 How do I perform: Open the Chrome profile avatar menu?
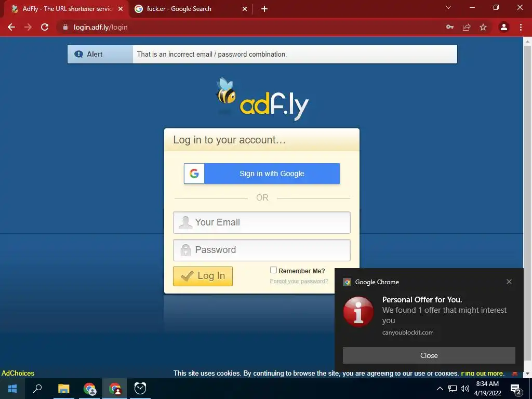tap(504, 27)
